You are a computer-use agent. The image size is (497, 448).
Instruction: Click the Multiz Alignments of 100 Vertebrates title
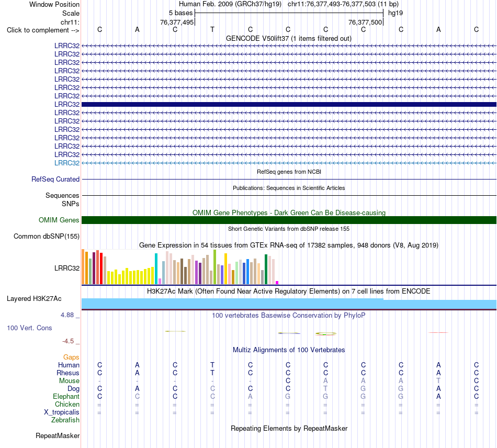click(289, 350)
